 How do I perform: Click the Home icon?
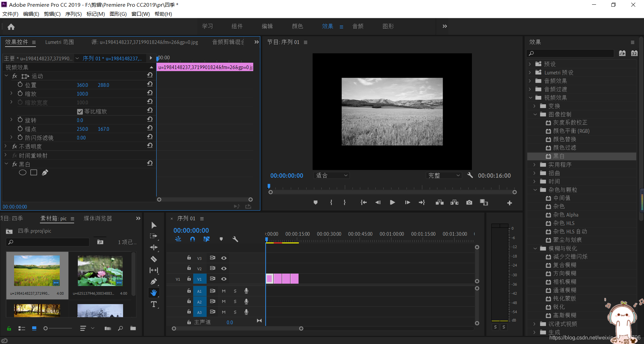coord(11,27)
